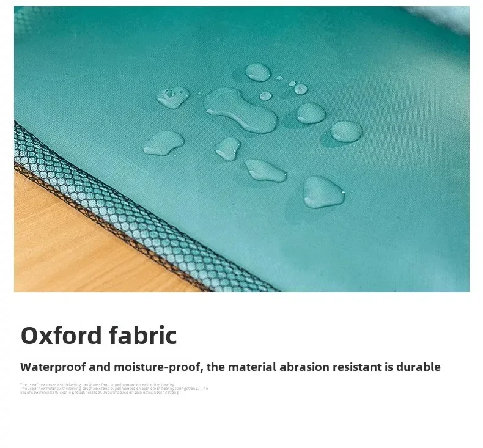The width and height of the screenshot is (483, 448).
Task: Click the lowest large triangular water droplet
Action: click(323, 192)
